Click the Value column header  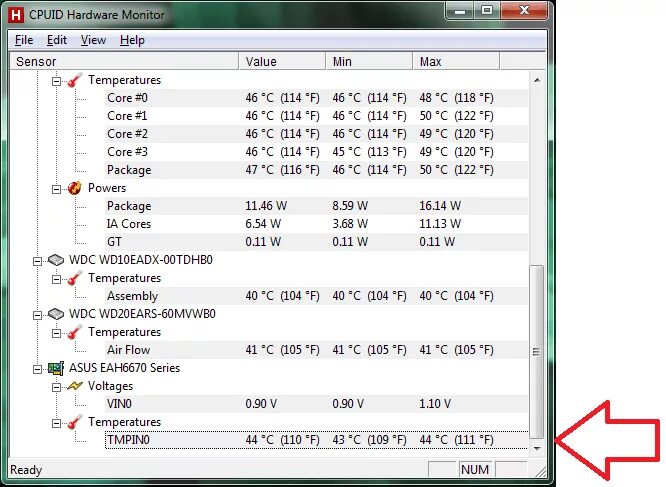point(282,62)
